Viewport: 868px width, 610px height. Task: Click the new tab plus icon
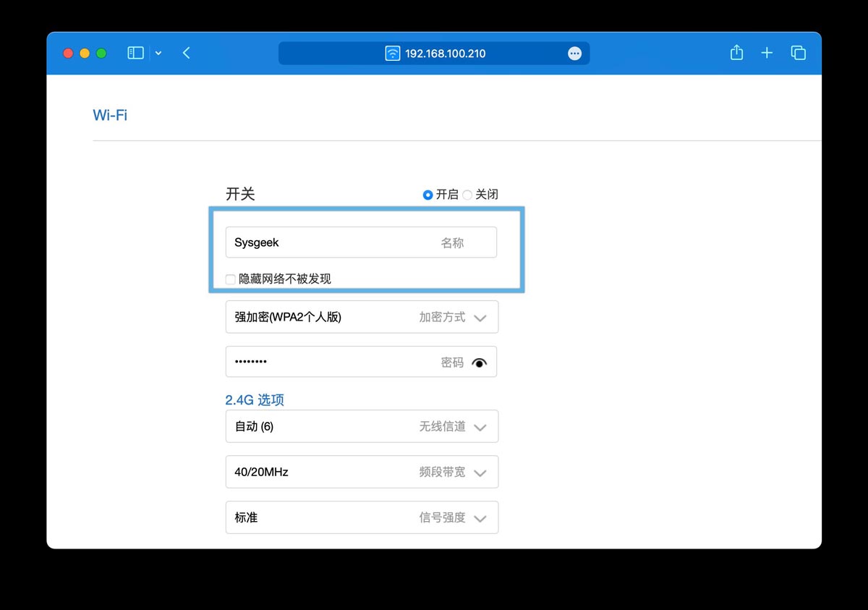coord(767,52)
